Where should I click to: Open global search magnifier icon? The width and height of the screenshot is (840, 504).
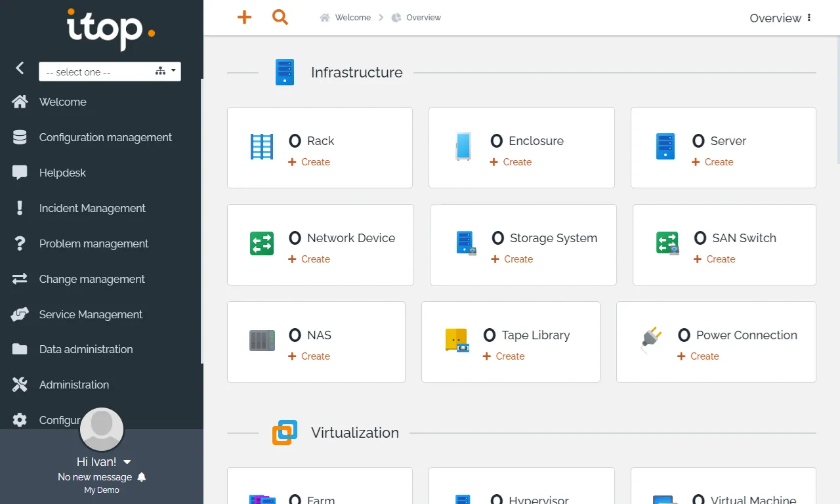(280, 18)
